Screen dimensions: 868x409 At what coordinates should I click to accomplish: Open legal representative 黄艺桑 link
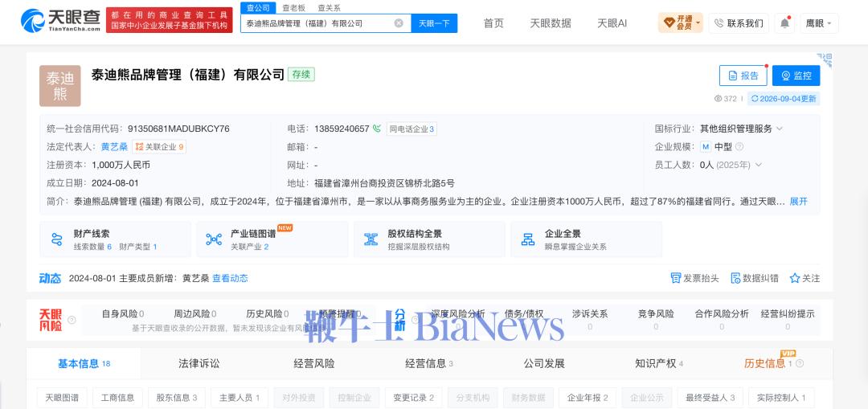(x=114, y=147)
